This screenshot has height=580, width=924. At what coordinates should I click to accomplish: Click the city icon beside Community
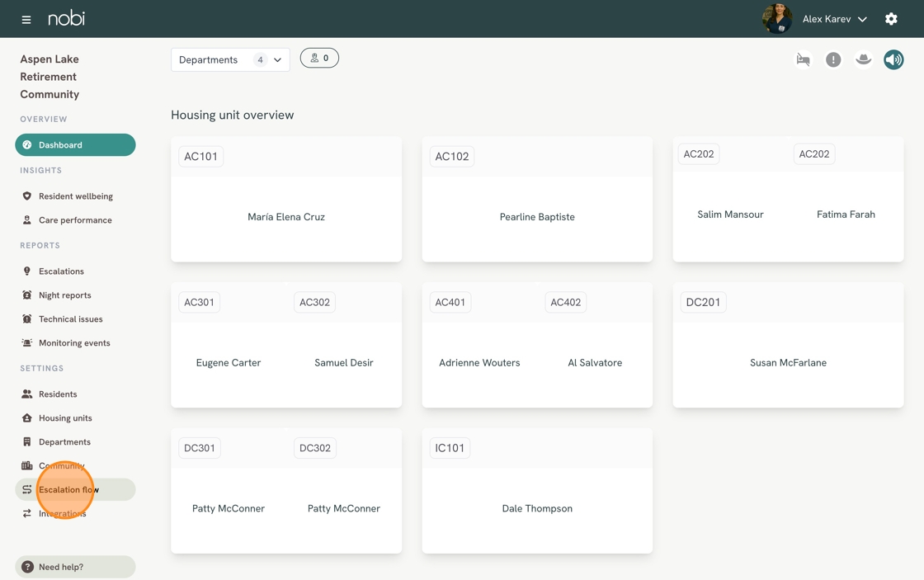pyautogui.click(x=26, y=465)
